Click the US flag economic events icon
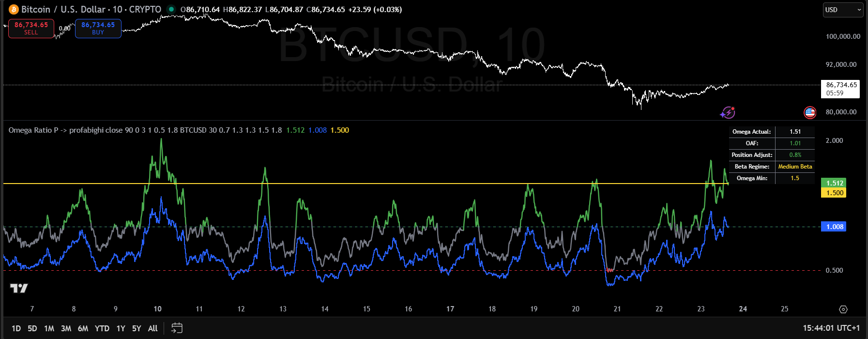The height and width of the screenshot is (339, 868). (810, 112)
